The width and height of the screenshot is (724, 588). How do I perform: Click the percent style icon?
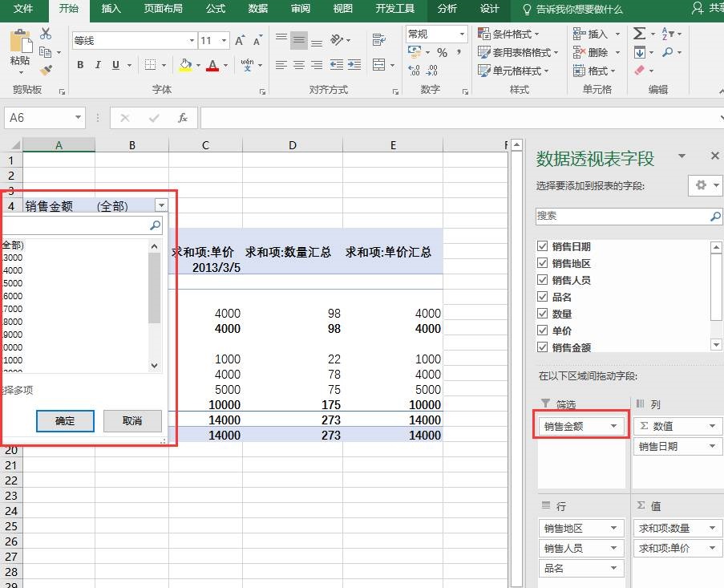point(442,52)
